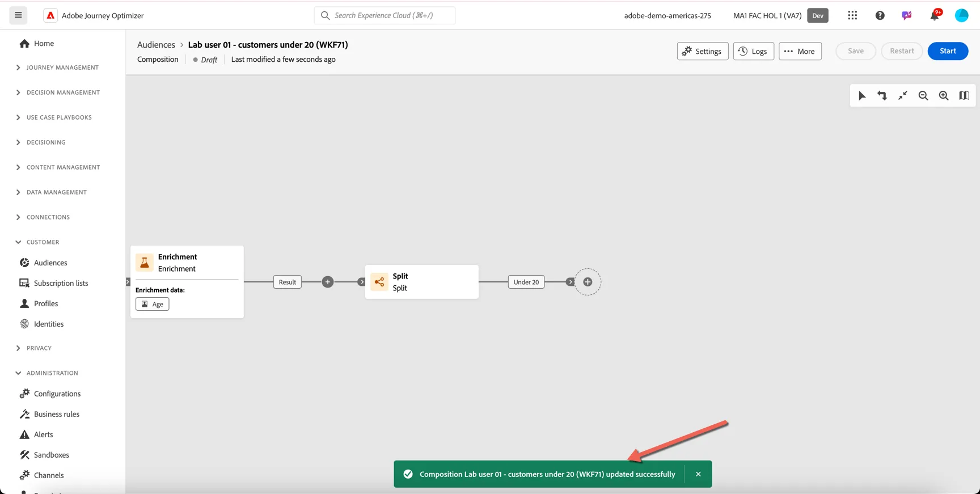Image resolution: width=980 pixels, height=494 pixels.
Task: Select the Enrichment activity node
Action: coord(187,281)
